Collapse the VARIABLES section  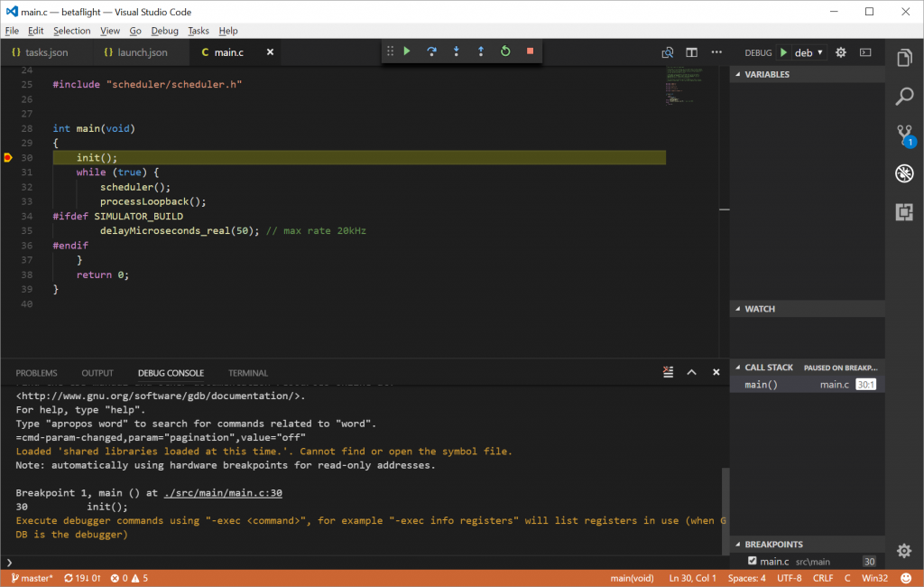click(766, 74)
